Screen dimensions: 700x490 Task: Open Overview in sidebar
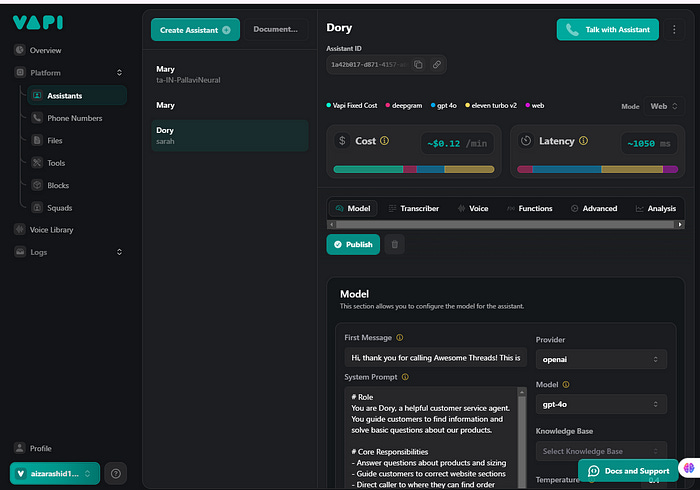(x=45, y=50)
